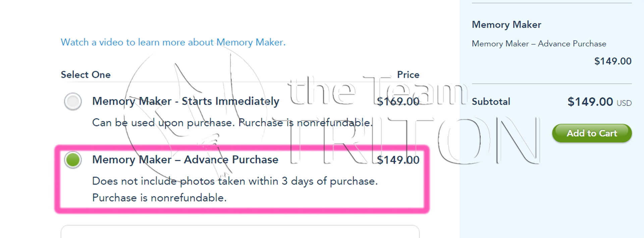Screen dimensions: 644x238
Task: Select the Advance Purchase radio button
Action: tap(73, 160)
